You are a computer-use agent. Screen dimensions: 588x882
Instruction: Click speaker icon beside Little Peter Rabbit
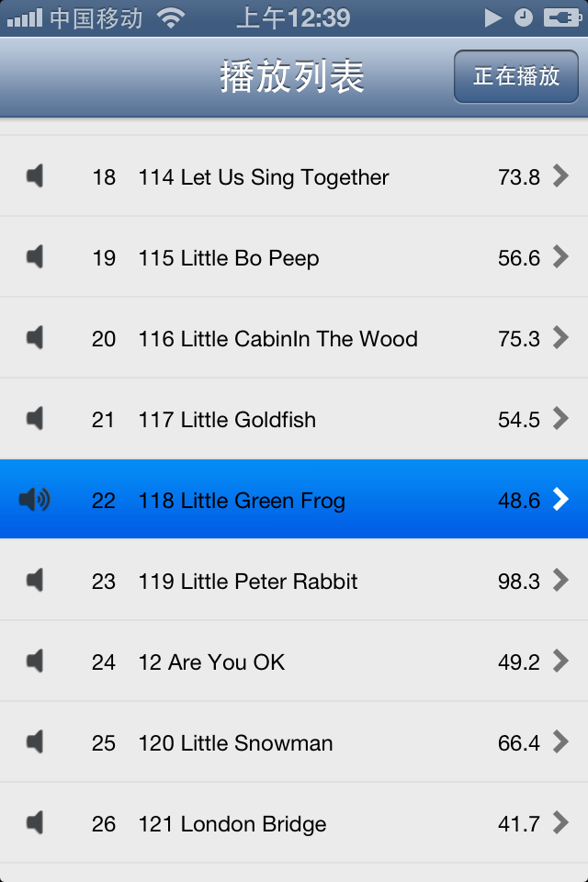pyautogui.click(x=35, y=581)
